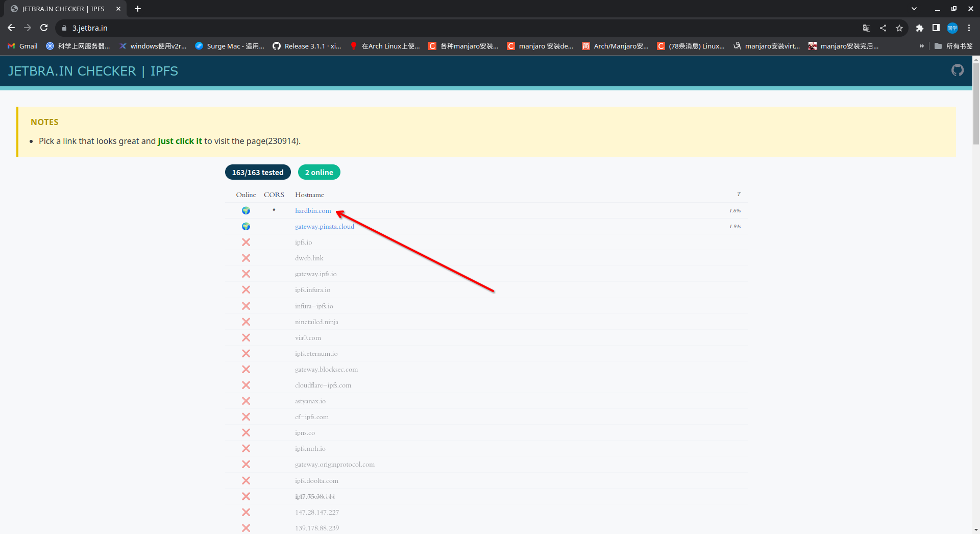Open the Arch/Manjaro安 bookmark
Screen dimensions: 980x534
pos(616,46)
